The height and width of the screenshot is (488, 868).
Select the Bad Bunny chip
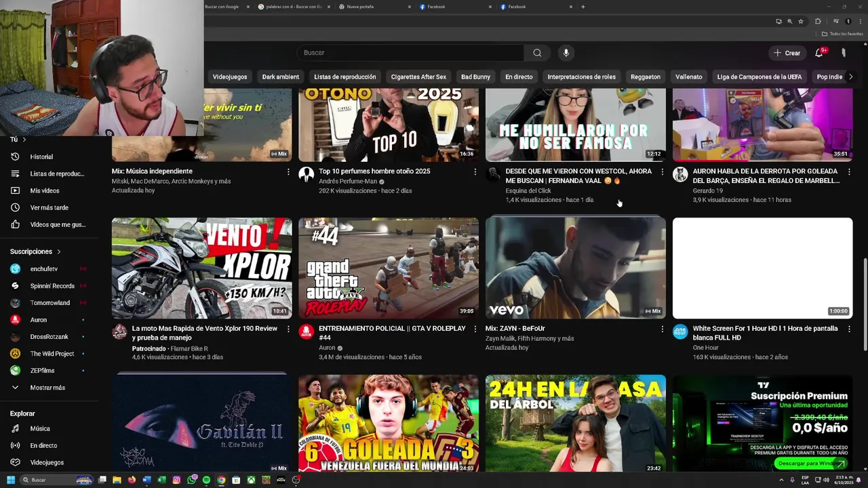click(475, 77)
